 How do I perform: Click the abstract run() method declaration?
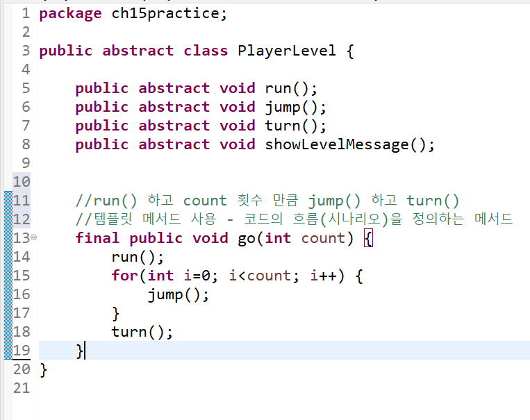click(x=197, y=89)
